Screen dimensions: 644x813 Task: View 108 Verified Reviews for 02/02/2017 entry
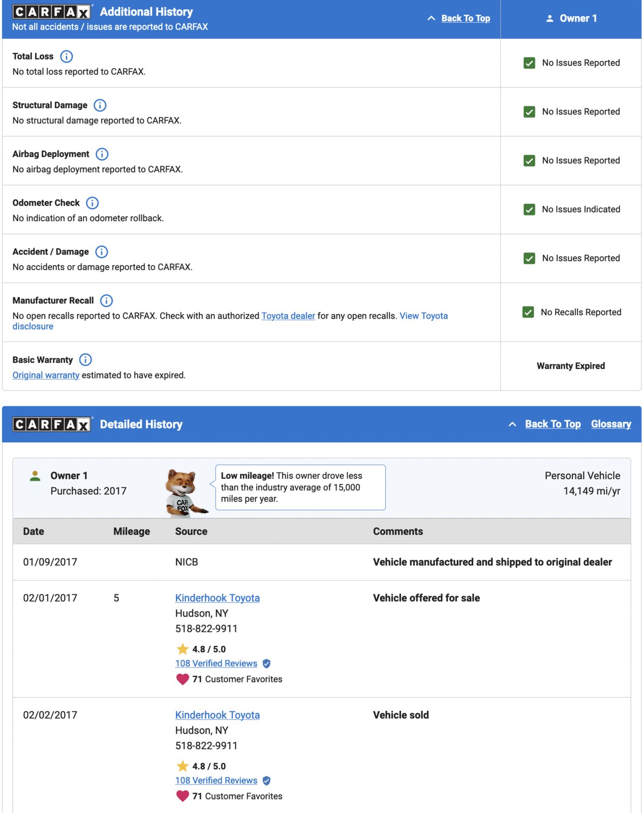216,780
